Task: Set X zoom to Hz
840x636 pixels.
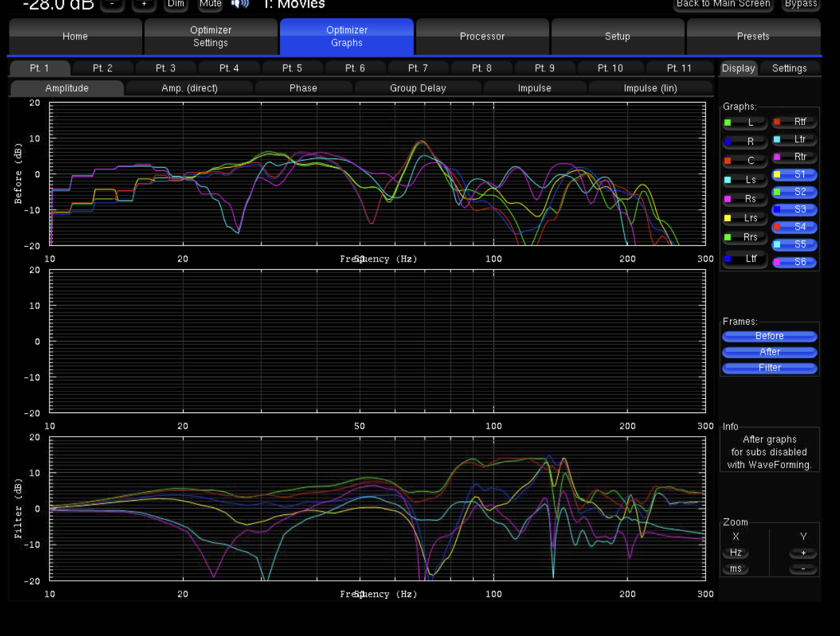Action: click(735, 553)
